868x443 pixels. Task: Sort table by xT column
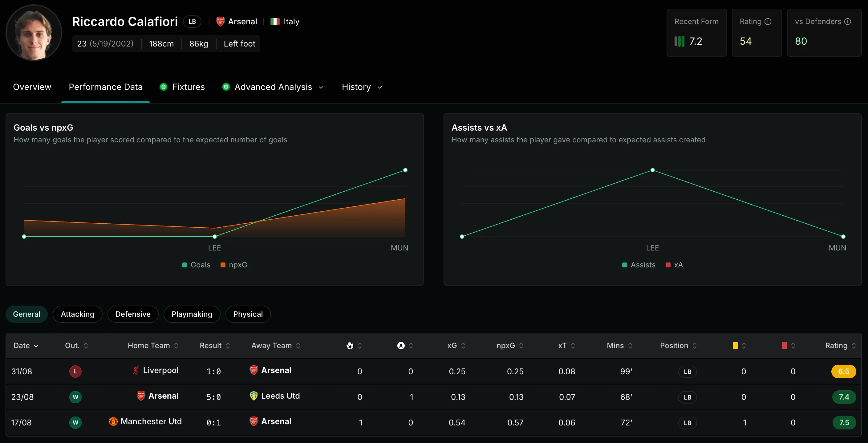(567, 346)
